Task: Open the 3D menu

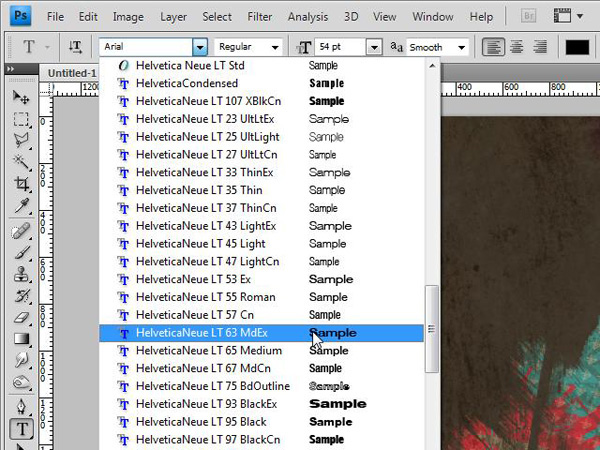Action: coord(351,17)
